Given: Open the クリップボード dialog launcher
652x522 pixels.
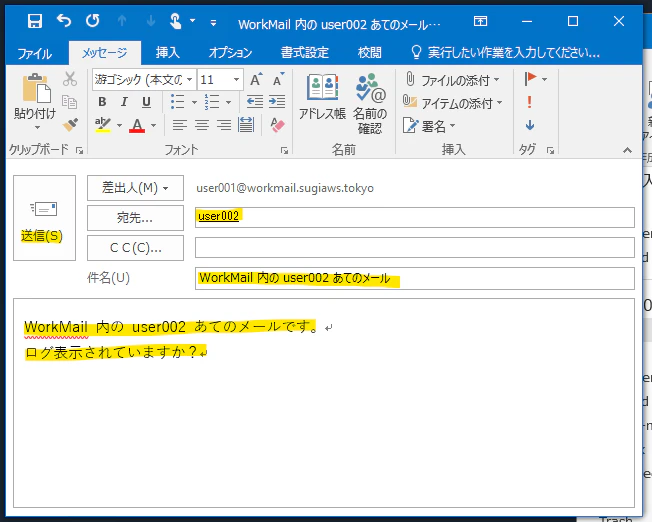Looking at the screenshot, I should 79,151.
